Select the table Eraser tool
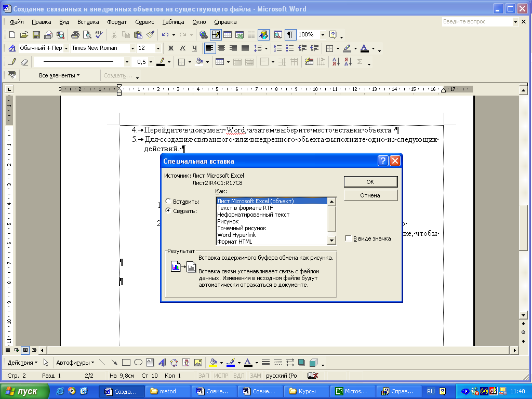 pyautogui.click(x=24, y=62)
